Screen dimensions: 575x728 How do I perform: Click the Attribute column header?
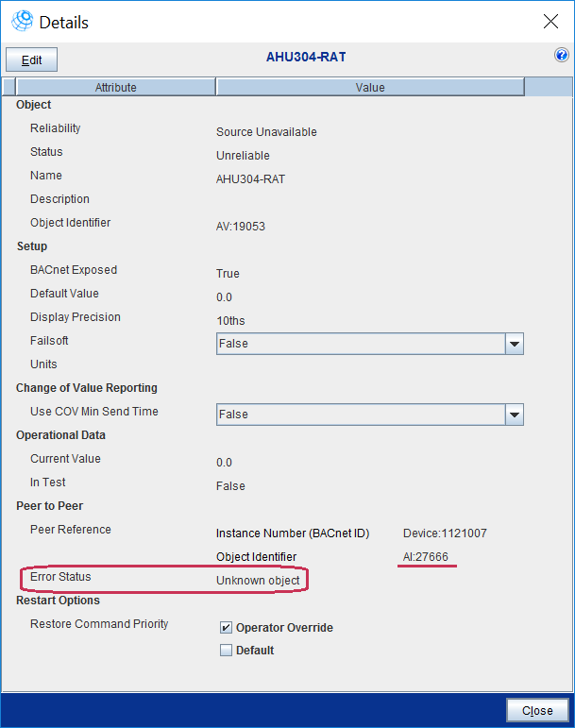[115, 87]
